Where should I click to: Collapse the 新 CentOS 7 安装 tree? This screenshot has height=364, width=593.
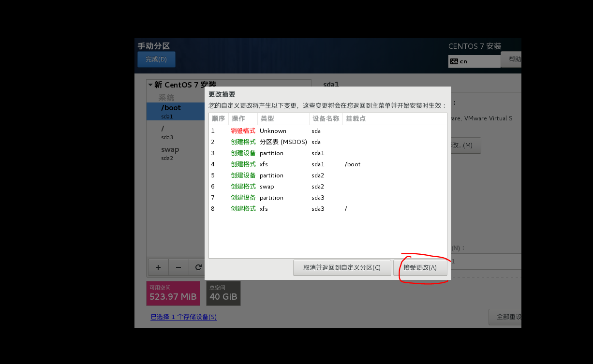[150, 85]
